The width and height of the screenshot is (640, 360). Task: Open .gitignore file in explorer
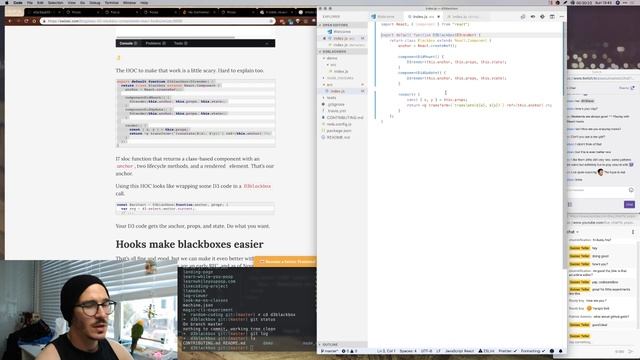click(x=336, y=104)
